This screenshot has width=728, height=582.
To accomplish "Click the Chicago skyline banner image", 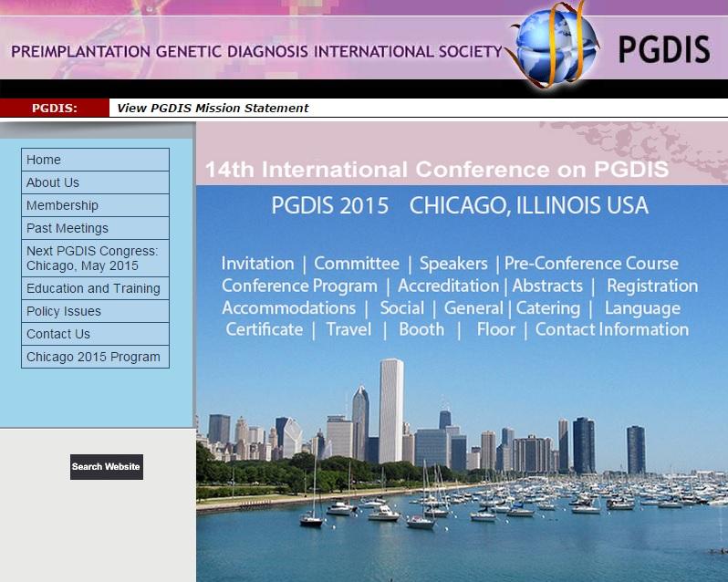I will (x=462, y=456).
